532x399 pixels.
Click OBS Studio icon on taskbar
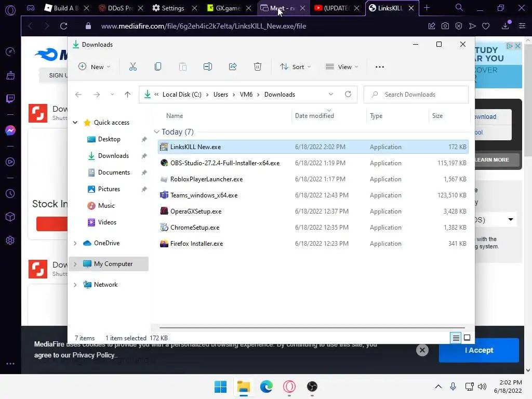312,387
